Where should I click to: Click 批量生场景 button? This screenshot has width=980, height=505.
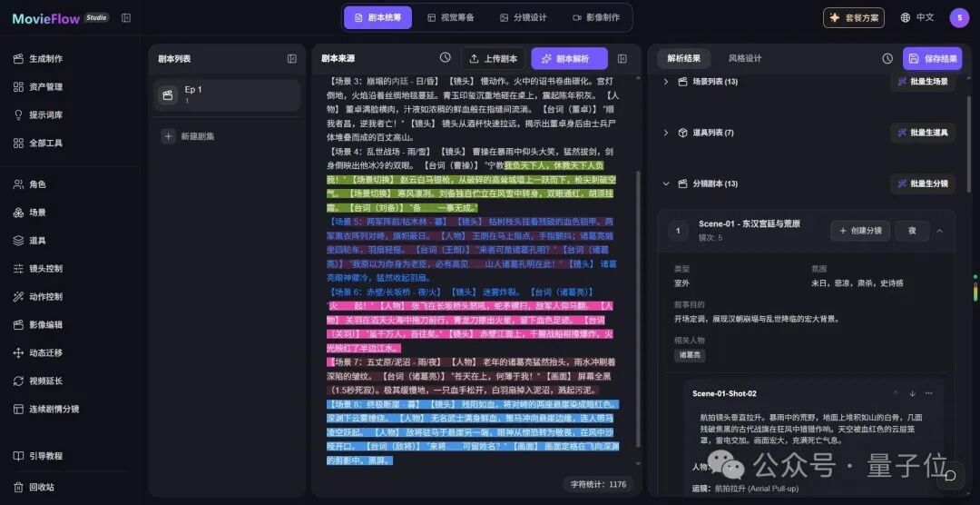[923, 82]
